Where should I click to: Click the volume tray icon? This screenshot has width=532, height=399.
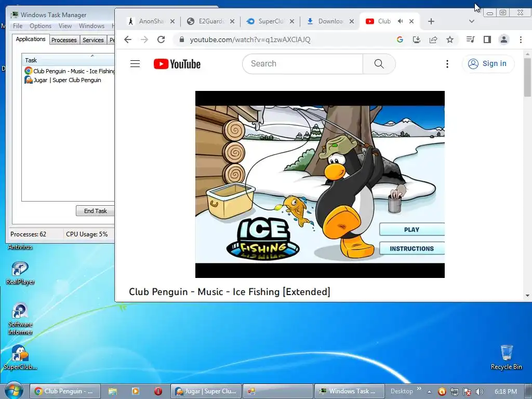pos(480,392)
